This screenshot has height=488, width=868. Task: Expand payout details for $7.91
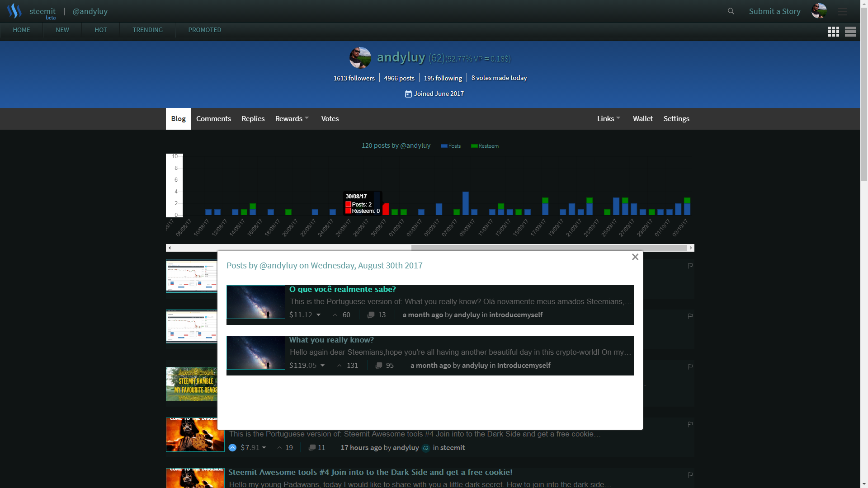(x=264, y=448)
